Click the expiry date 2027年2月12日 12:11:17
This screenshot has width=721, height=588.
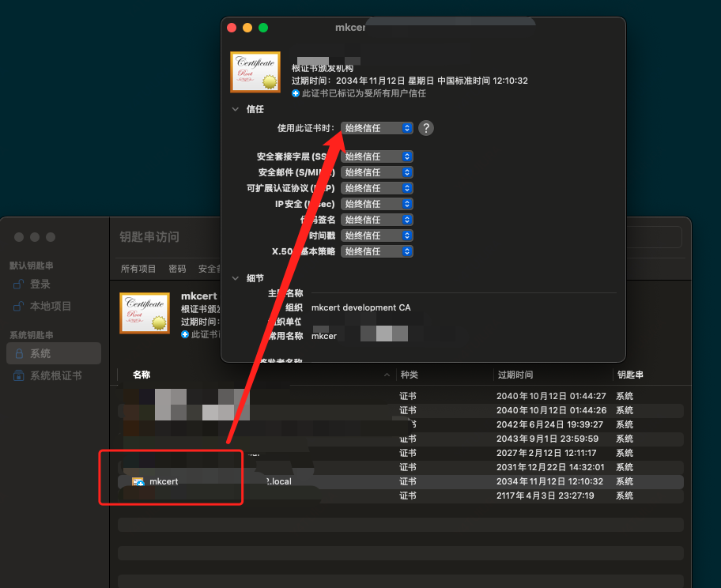tap(546, 454)
